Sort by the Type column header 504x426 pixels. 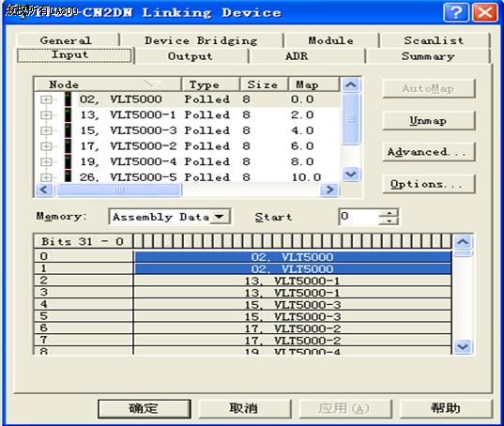211,84
